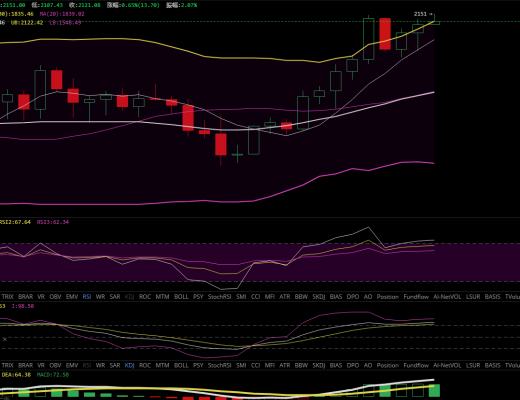Select DPO in the KDJ-highlighted indicator row
Screen dimensions: 520x400
tap(353, 365)
